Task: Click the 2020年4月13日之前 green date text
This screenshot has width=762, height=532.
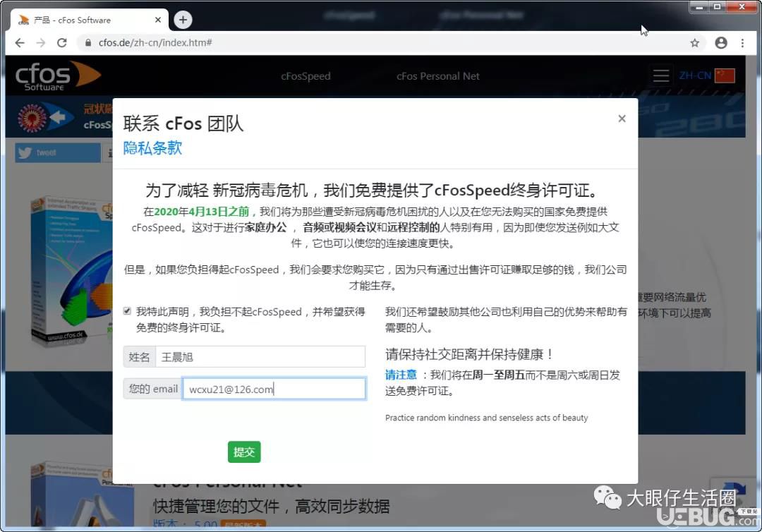Action: (202, 212)
